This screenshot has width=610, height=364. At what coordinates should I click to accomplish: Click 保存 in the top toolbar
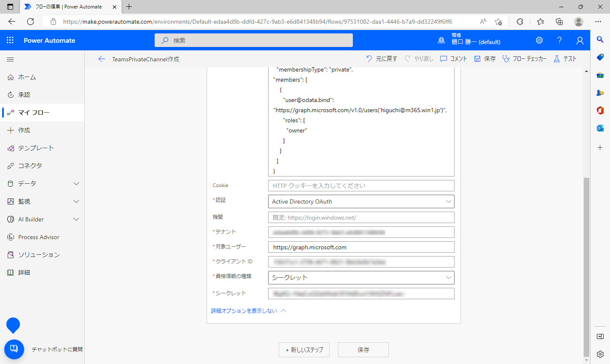tap(485, 59)
